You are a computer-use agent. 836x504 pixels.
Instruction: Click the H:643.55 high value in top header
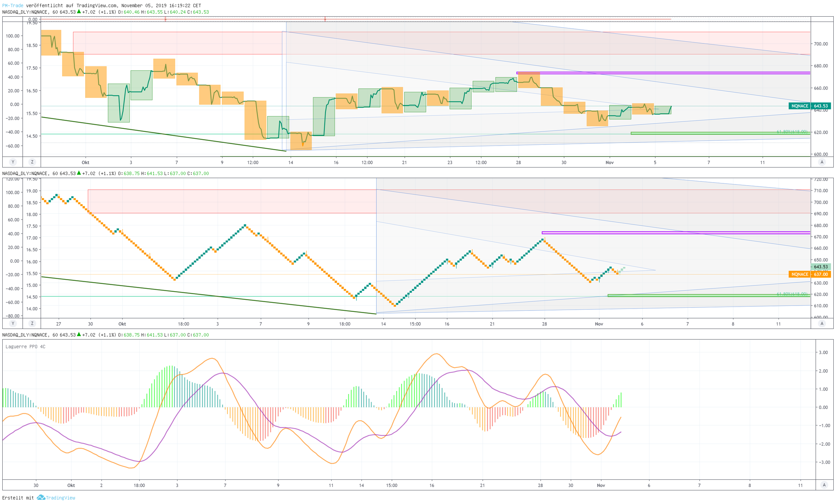point(152,12)
